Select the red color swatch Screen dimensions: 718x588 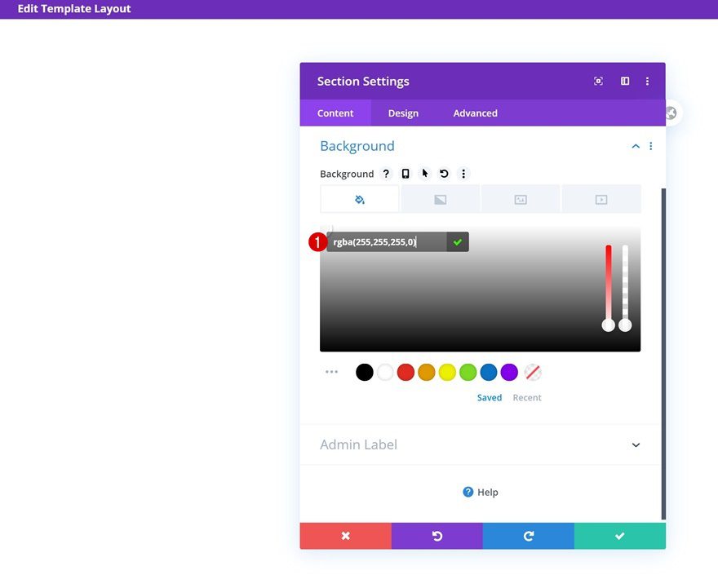click(x=406, y=372)
